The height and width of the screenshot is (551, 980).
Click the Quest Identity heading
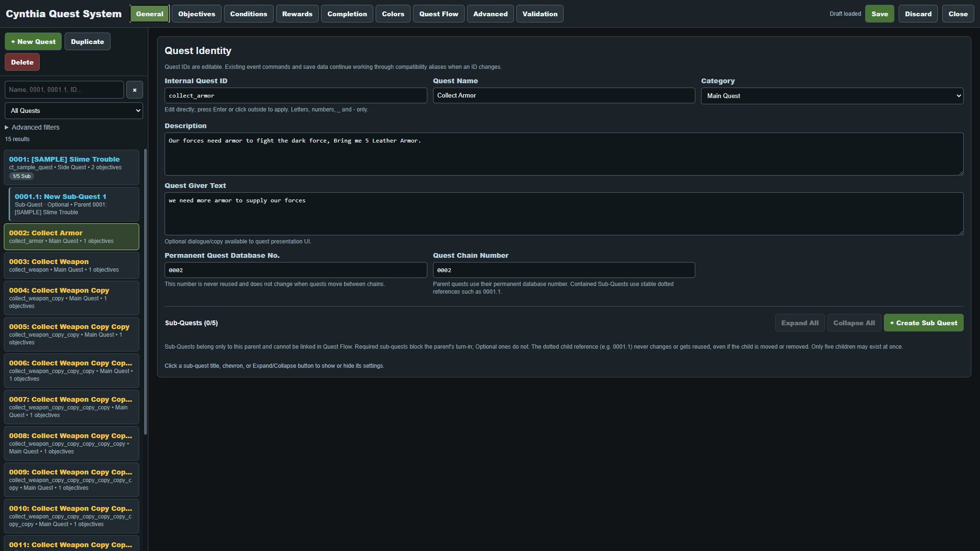[198, 51]
